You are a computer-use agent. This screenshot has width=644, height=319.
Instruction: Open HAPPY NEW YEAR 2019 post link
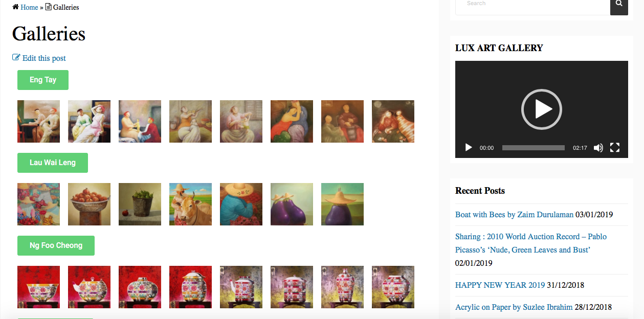[500, 285]
